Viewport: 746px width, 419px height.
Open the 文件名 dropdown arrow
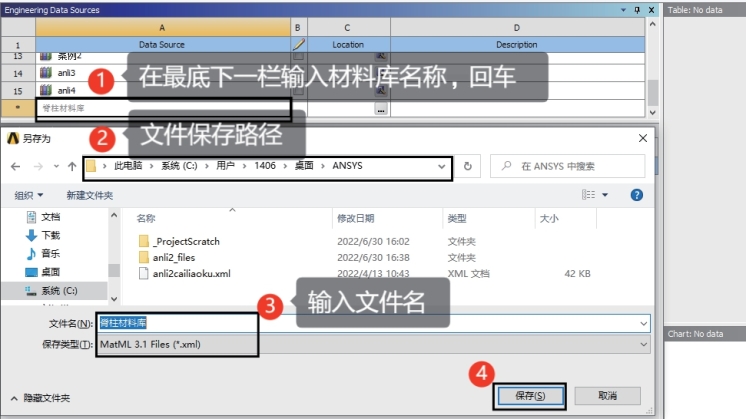(644, 323)
